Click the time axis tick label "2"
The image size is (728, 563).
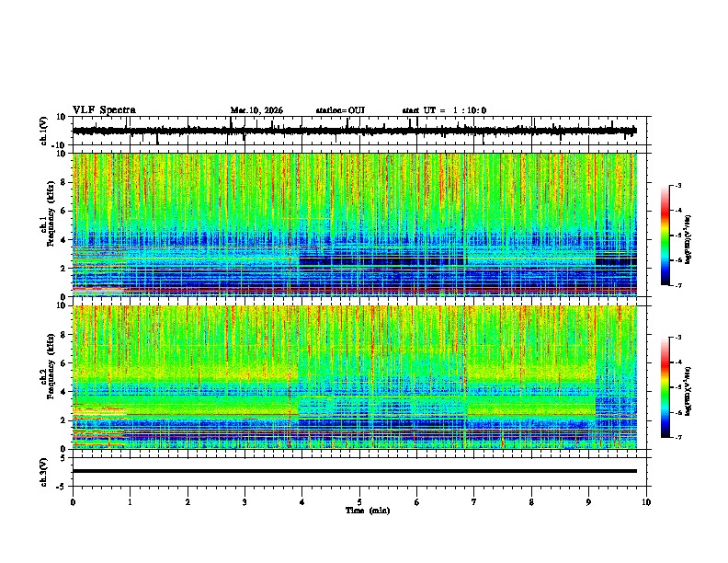(188, 502)
